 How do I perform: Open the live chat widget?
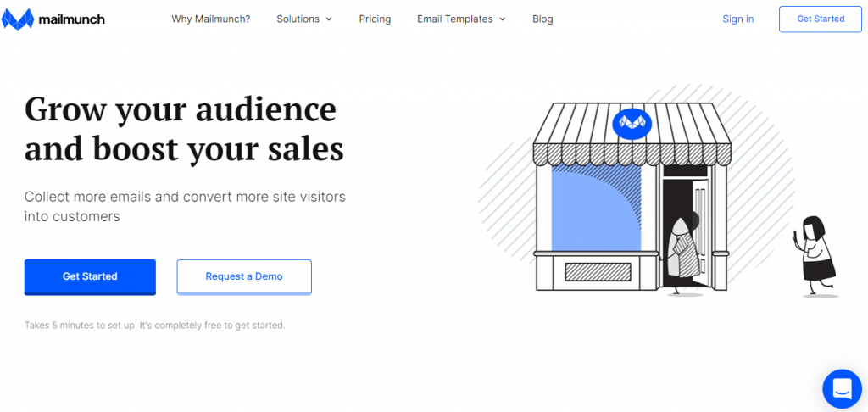[x=842, y=389]
